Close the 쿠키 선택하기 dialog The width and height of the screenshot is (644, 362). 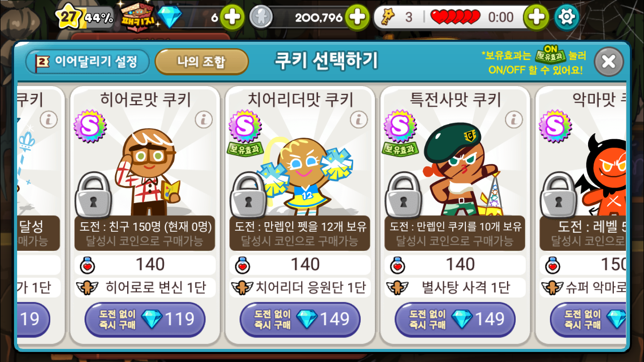pyautogui.click(x=609, y=62)
